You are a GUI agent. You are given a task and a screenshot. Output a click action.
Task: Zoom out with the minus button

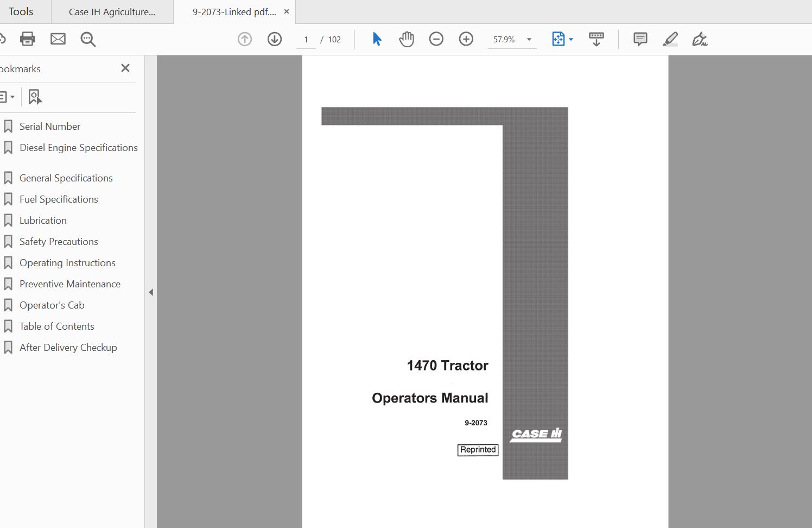[x=436, y=39]
